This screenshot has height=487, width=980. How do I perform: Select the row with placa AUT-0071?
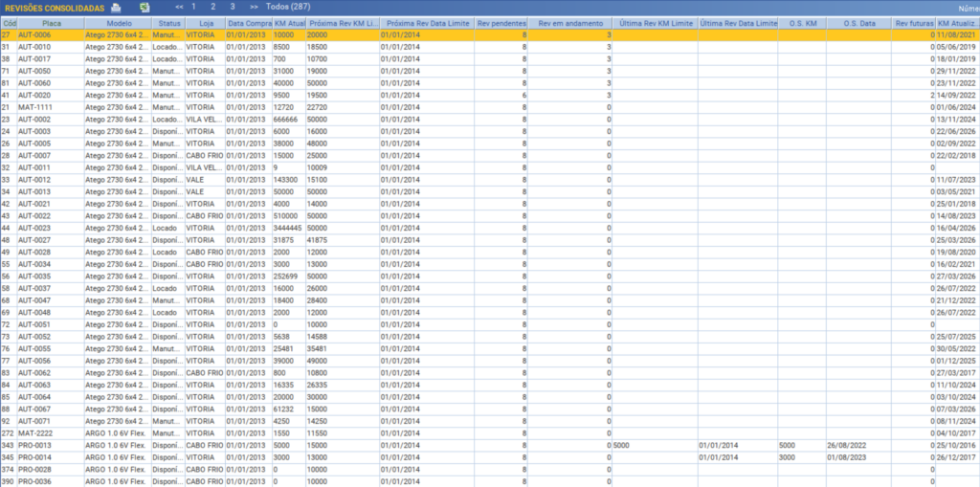pos(490,421)
